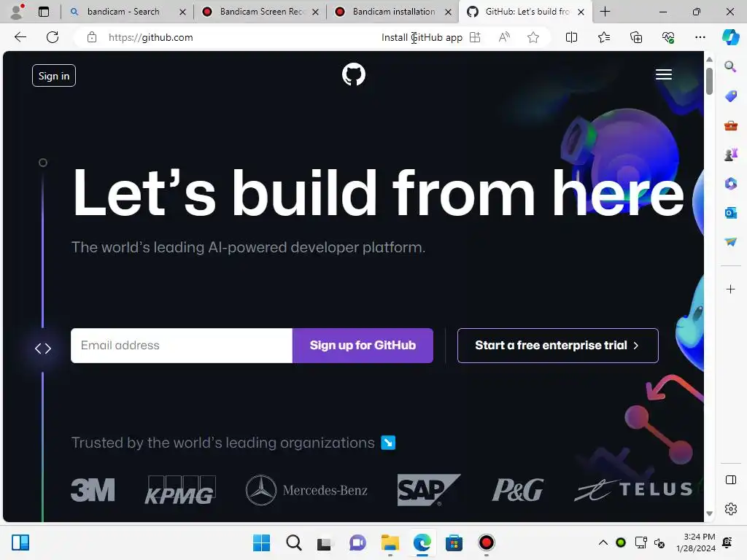Open Shopping tag in sidebar

coord(730,96)
